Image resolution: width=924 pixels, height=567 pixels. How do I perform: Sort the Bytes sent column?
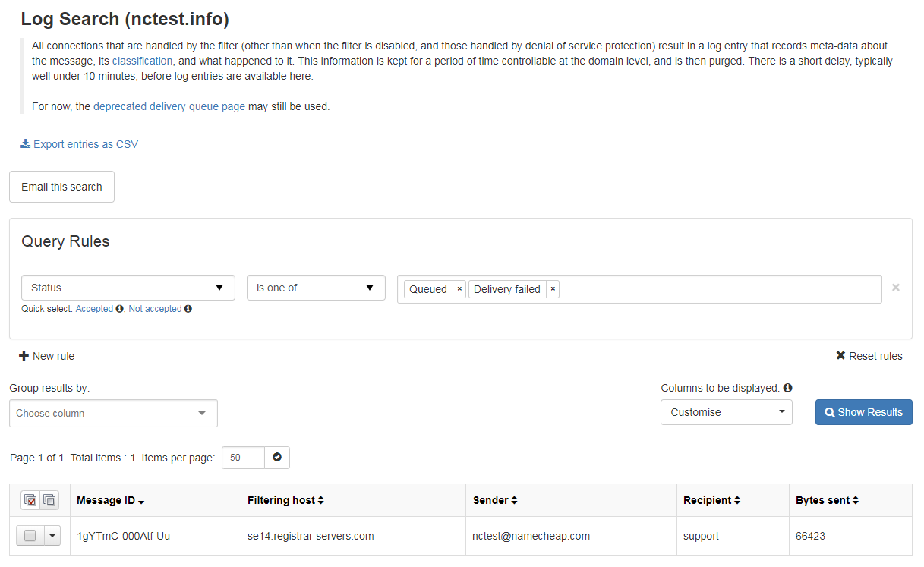point(856,501)
